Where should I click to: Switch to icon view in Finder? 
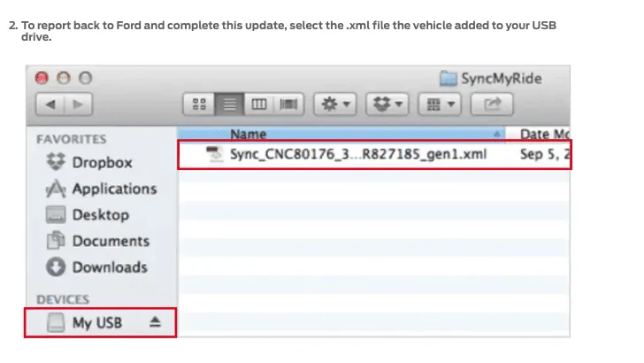coord(199,104)
